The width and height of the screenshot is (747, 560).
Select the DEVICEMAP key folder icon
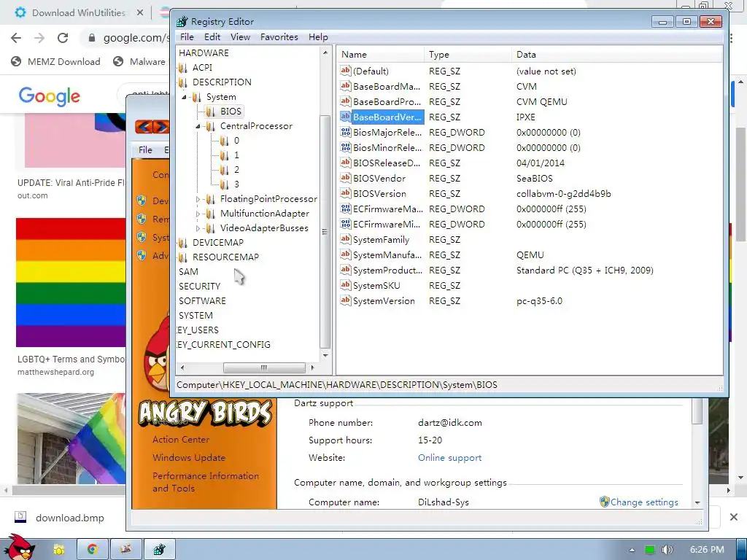(x=183, y=243)
